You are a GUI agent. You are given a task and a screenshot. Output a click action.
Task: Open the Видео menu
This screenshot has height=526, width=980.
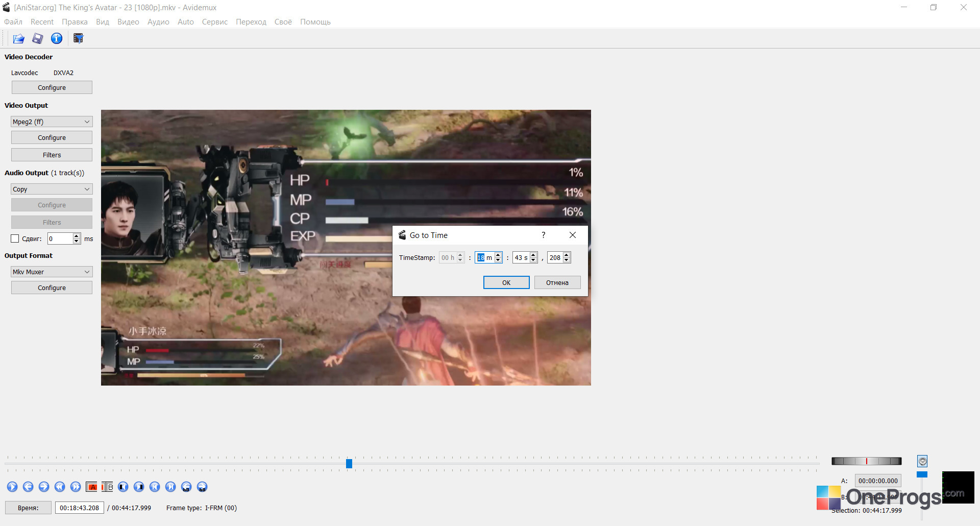[128, 22]
